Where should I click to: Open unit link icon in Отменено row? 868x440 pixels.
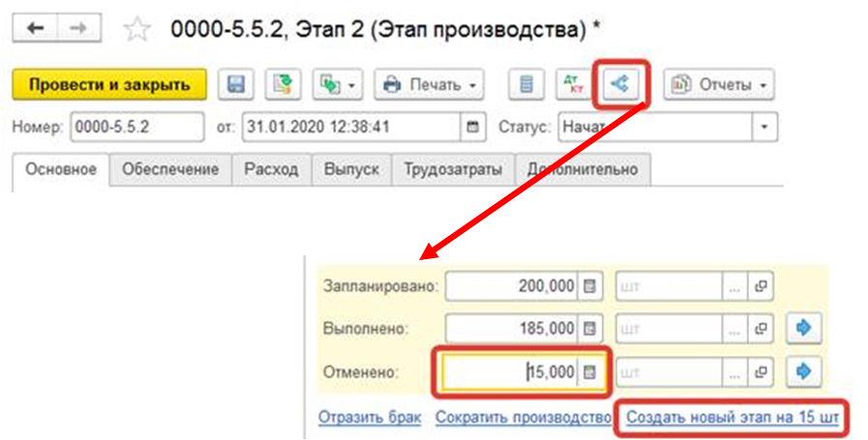tap(761, 372)
